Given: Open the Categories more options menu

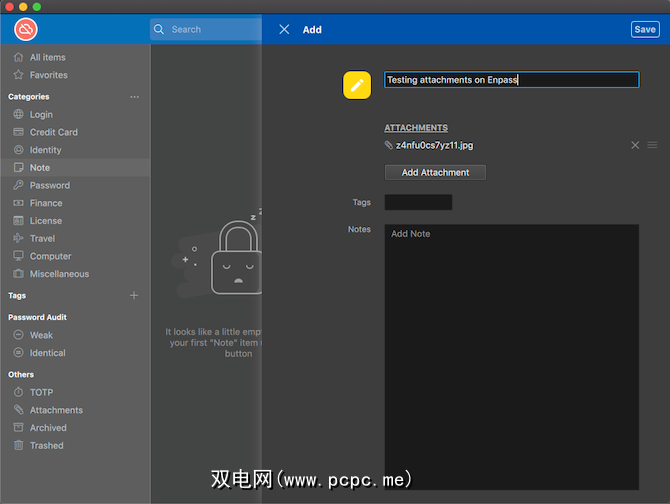Looking at the screenshot, I should [134, 97].
